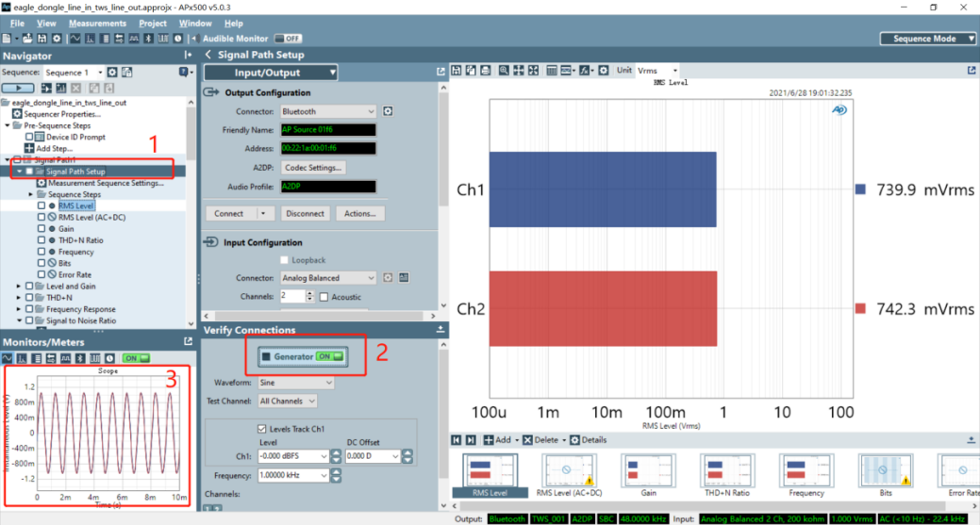
Task: Open sequence settings gear beside Sequence 1
Action: 112,73
